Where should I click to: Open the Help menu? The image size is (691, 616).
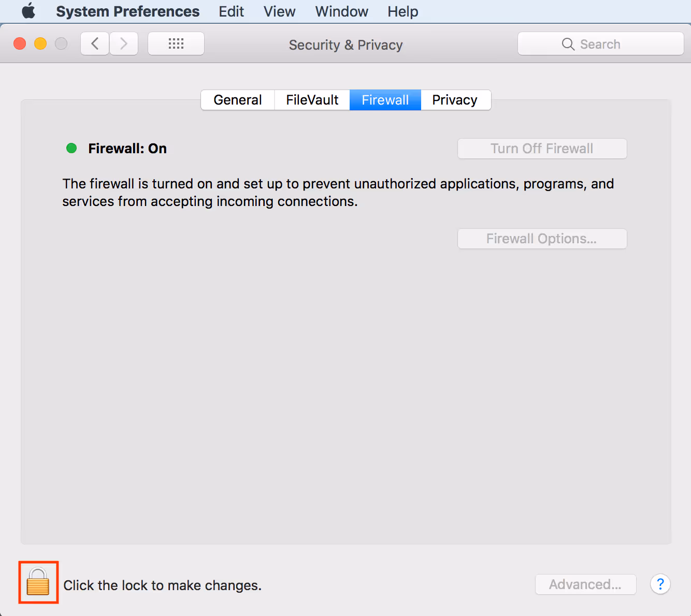(x=403, y=11)
